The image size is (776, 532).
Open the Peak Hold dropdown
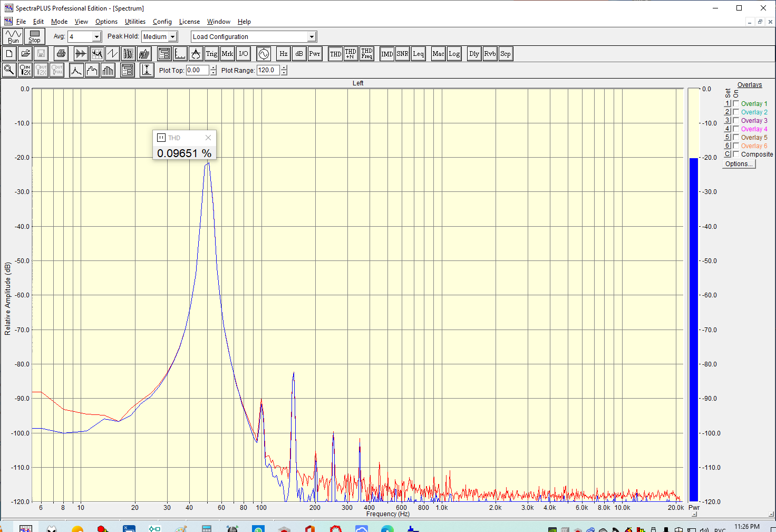173,36
